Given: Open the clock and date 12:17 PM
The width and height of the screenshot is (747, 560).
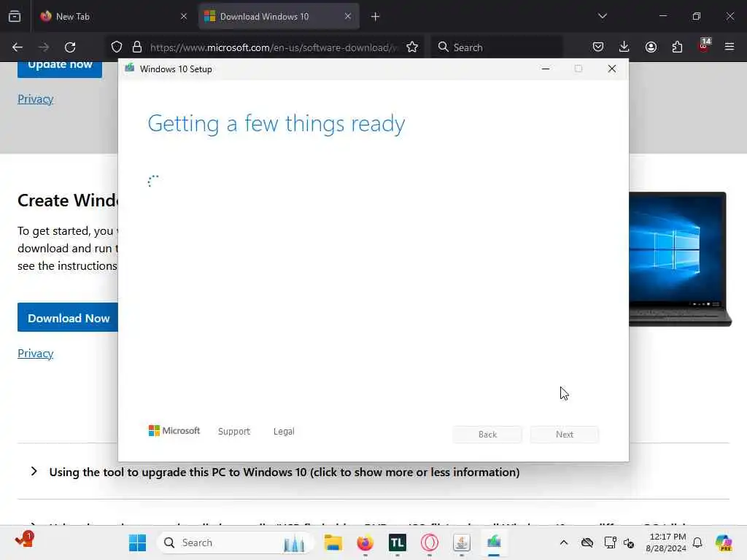Looking at the screenshot, I should coord(666,542).
